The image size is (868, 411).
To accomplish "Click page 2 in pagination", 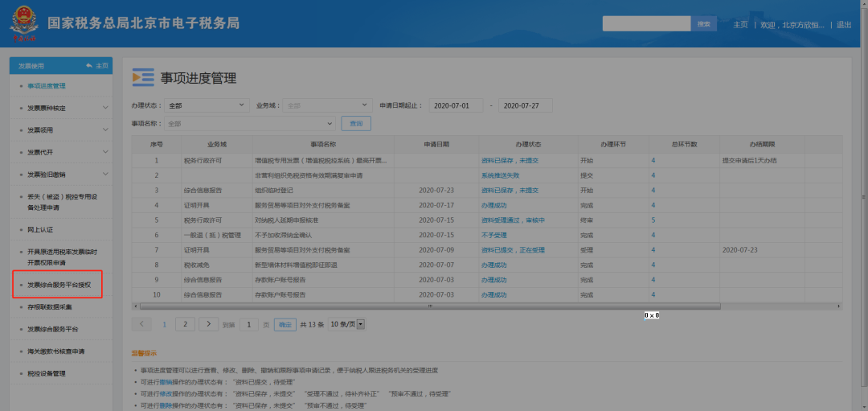I will pos(185,325).
